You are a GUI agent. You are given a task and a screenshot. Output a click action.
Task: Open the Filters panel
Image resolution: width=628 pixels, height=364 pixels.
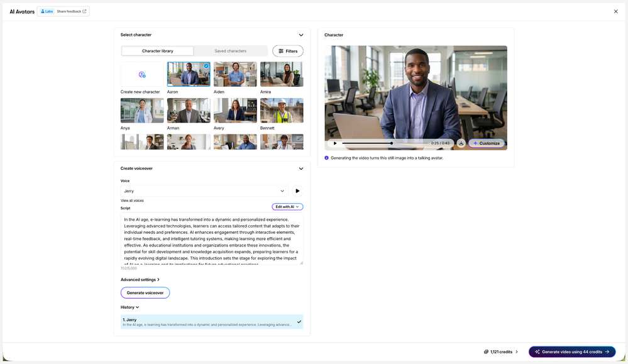tap(288, 51)
